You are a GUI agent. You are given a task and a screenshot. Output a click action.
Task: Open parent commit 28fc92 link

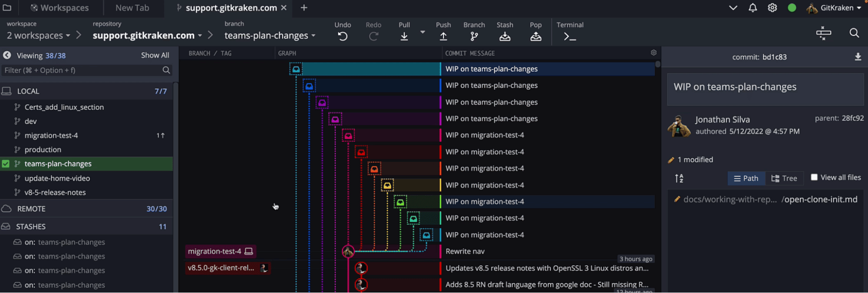pos(852,118)
